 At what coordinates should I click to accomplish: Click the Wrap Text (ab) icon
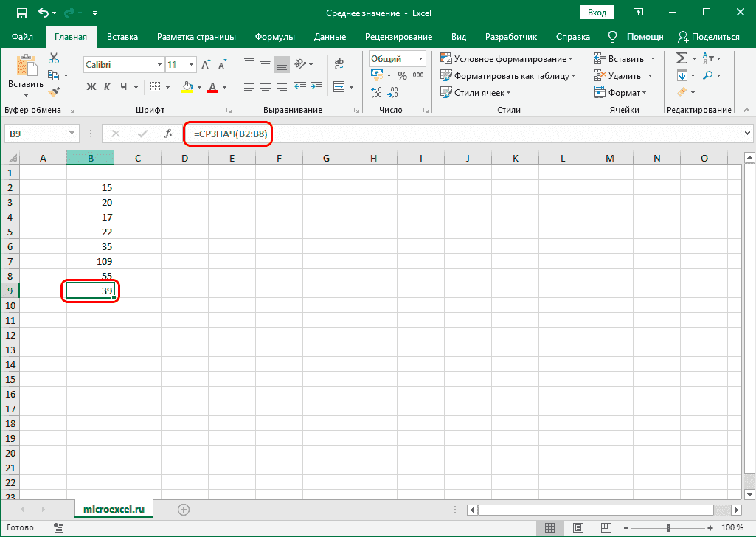tap(339, 63)
